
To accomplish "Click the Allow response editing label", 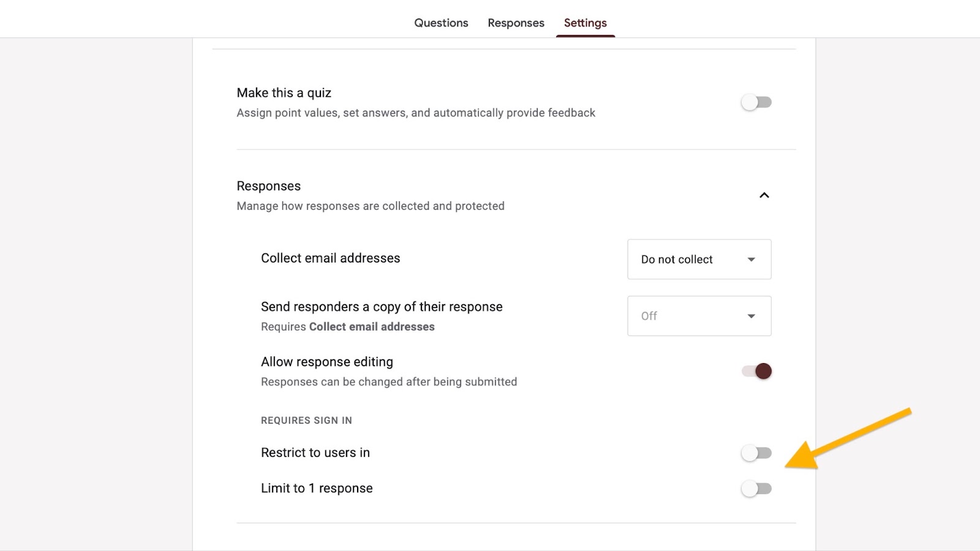I will pos(326,362).
